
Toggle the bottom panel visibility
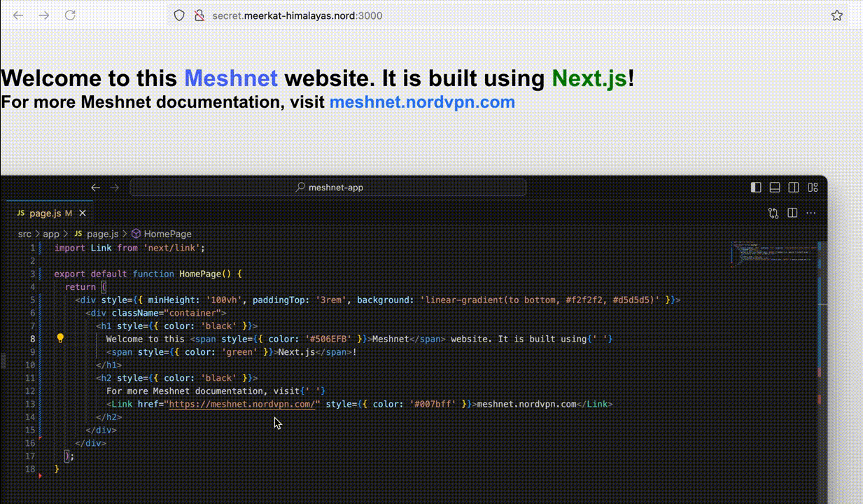click(x=774, y=188)
